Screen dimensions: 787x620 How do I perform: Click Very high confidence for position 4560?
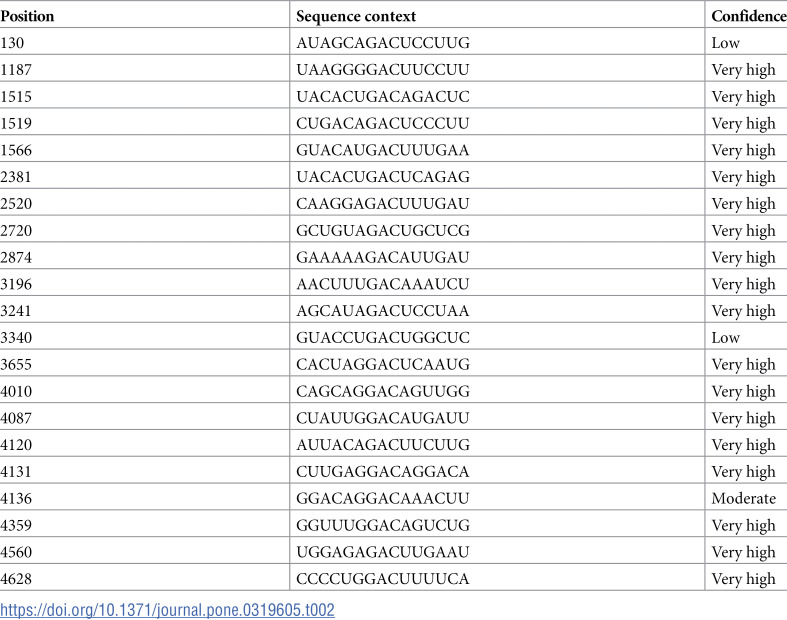743,552
